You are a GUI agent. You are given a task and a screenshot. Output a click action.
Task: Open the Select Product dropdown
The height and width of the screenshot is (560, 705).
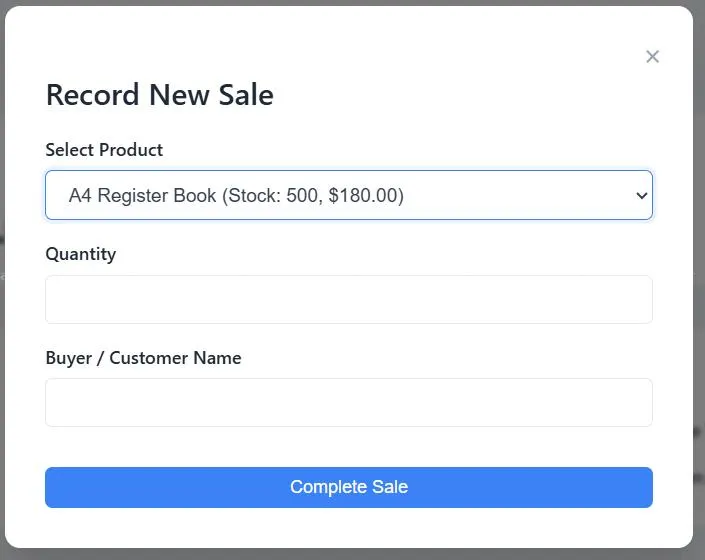348,195
